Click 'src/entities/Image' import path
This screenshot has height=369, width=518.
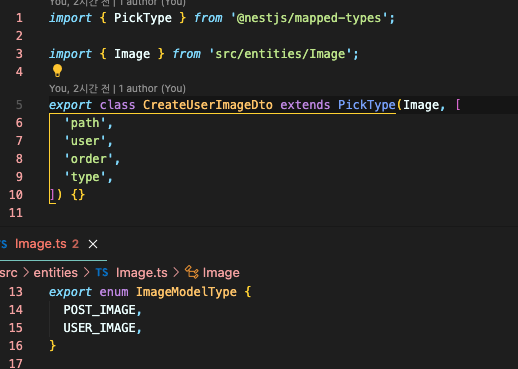coord(280,54)
